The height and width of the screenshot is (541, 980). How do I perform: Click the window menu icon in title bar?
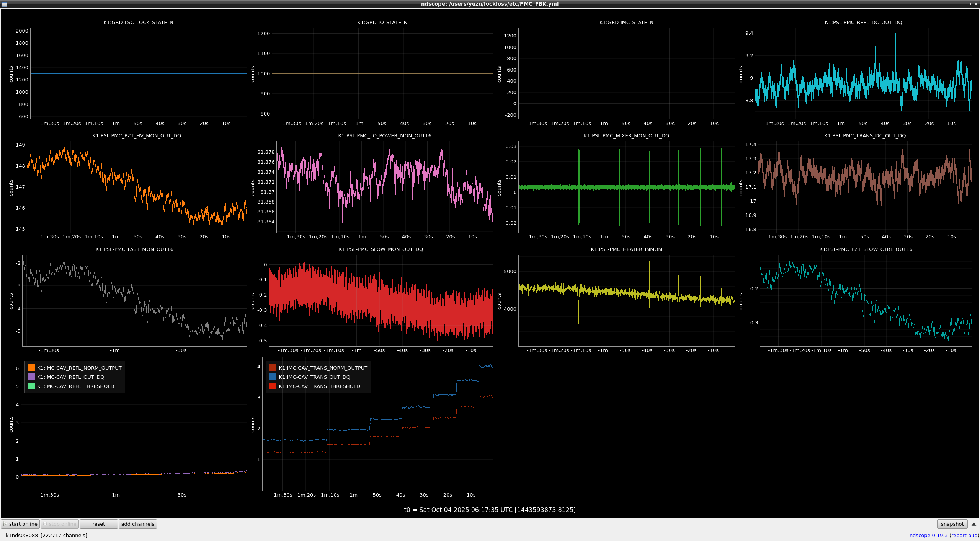coord(4,4)
